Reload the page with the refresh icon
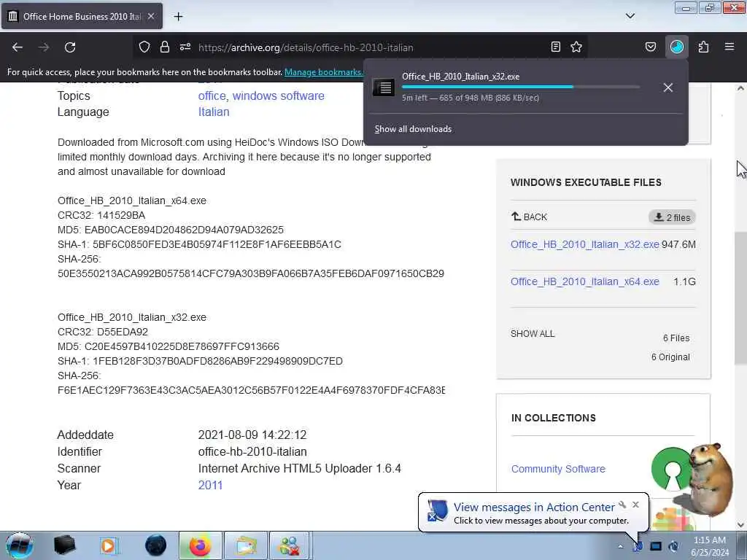 70,47
